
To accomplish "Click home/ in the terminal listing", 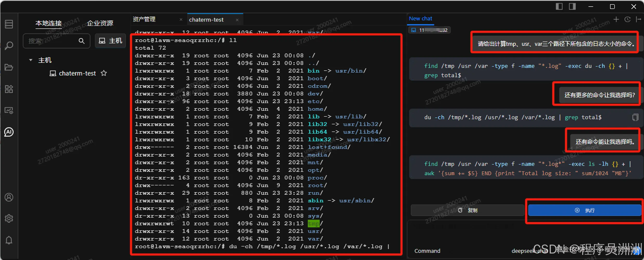I will 317,109.
